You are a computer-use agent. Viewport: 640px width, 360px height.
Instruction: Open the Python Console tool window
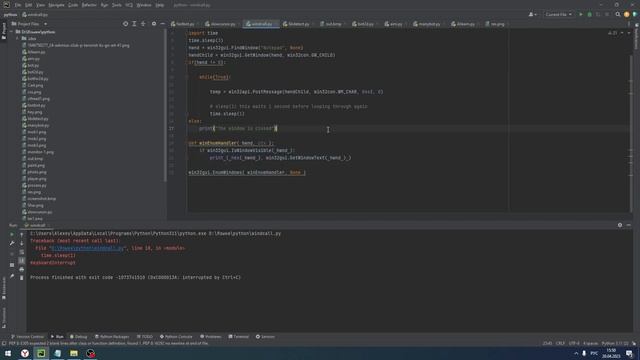(176, 337)
